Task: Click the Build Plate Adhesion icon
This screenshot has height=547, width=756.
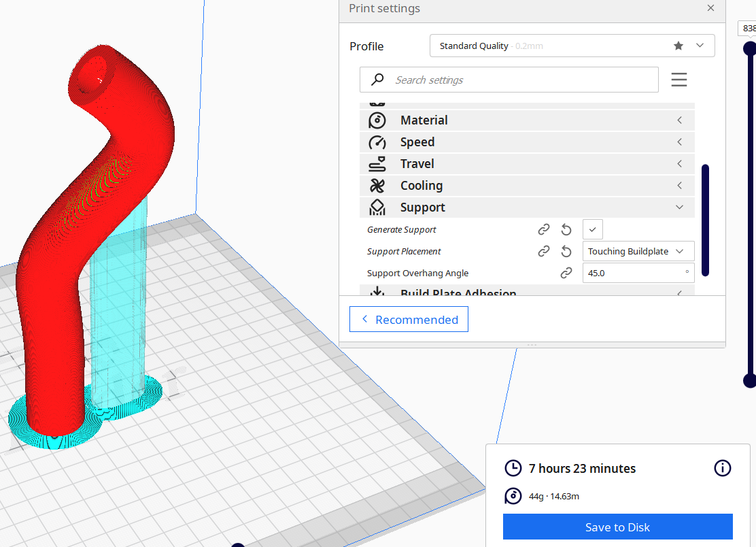Action: [377, 291]
